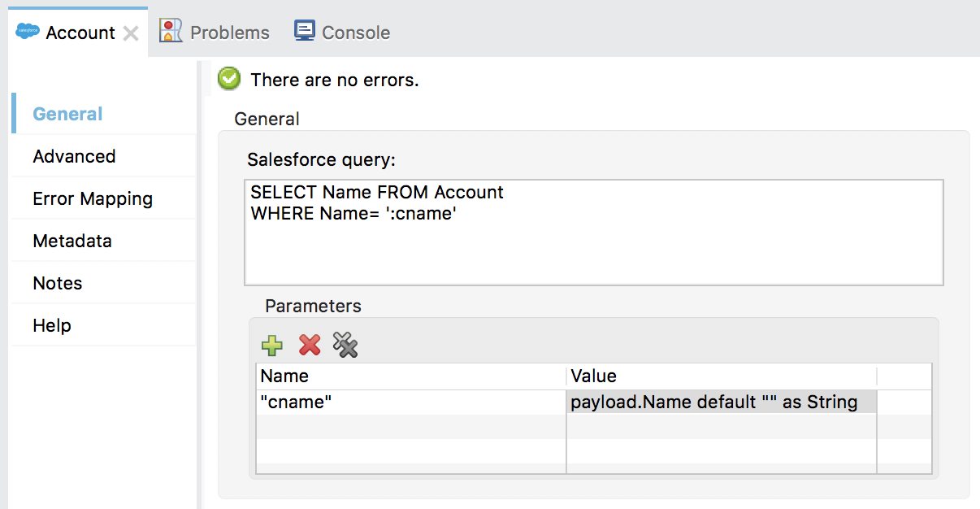Click the green checkmark status icon
This screenshot has height=509, width=980.
[229, 79]
